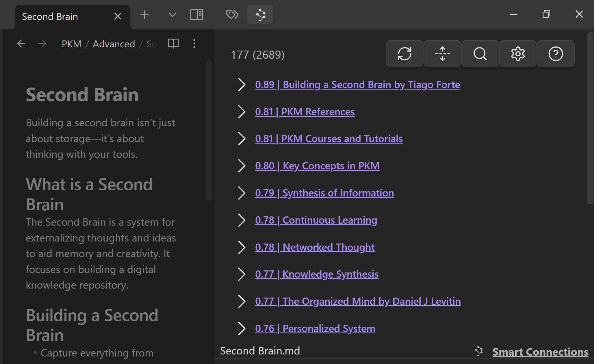Image resolution: width=594 pixels, height=364 pixels.
Task: Expand the Networked Thought result
Action: (x=241, y=247)
